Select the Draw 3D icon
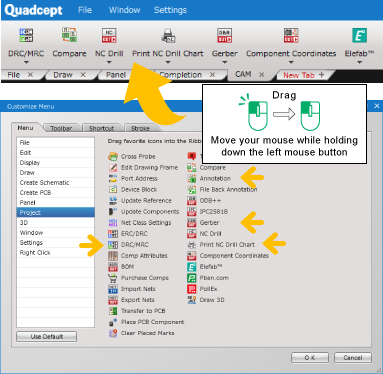383x374 pixels. click(192, 300)
